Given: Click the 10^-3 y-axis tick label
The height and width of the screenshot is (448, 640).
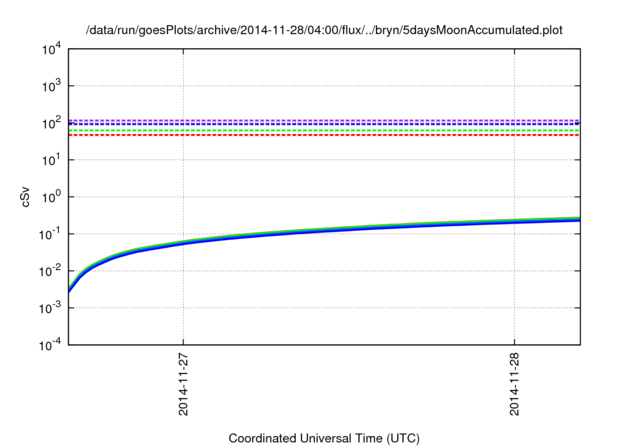Looking at the screenshot, I should pyautogui.click(x=50, y=308).
